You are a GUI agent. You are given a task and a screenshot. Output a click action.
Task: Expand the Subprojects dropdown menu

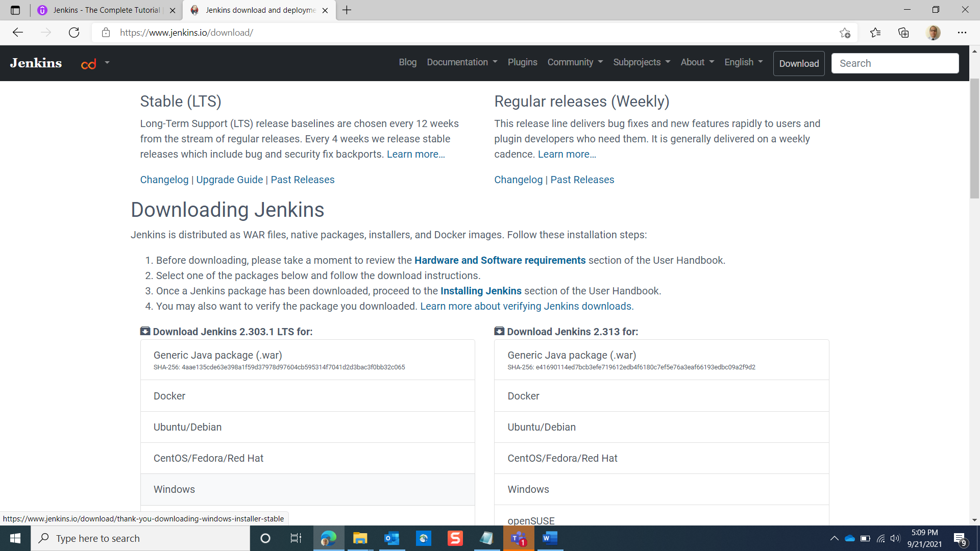coord(642,62)
